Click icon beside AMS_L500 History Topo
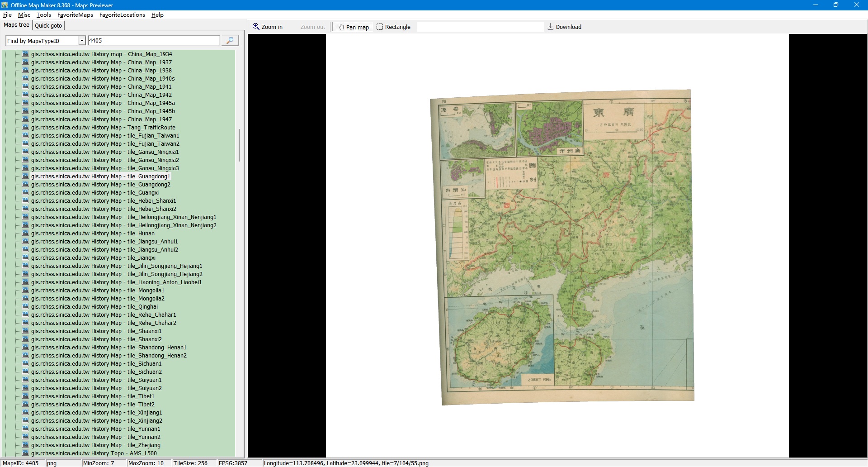Screen dimensions: 868x467 25,453
